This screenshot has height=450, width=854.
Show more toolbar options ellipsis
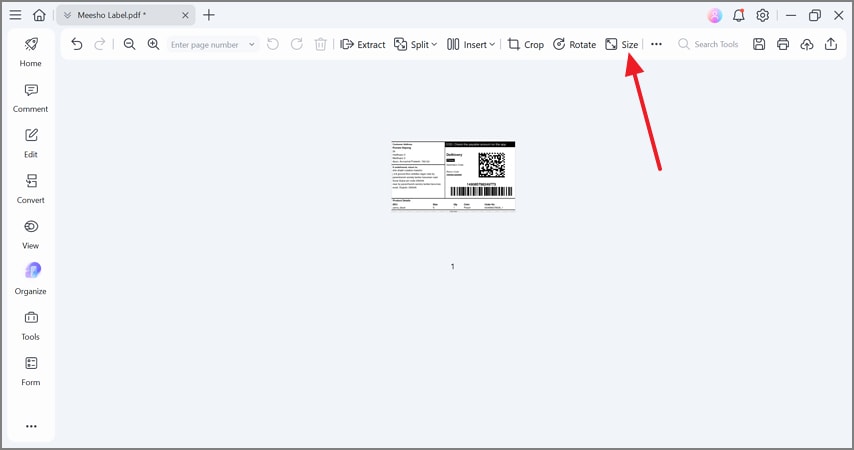(x=656, y=44)
